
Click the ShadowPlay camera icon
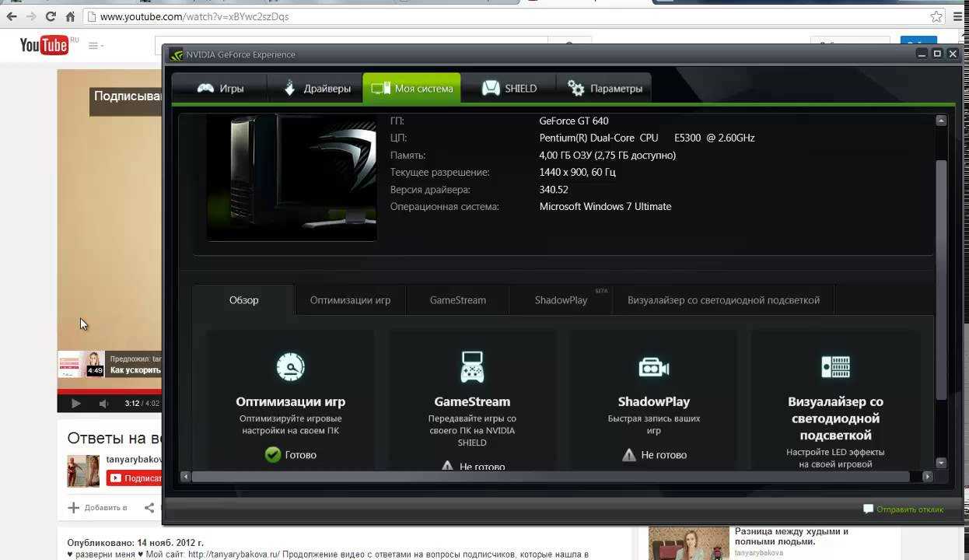pos(654,367)
